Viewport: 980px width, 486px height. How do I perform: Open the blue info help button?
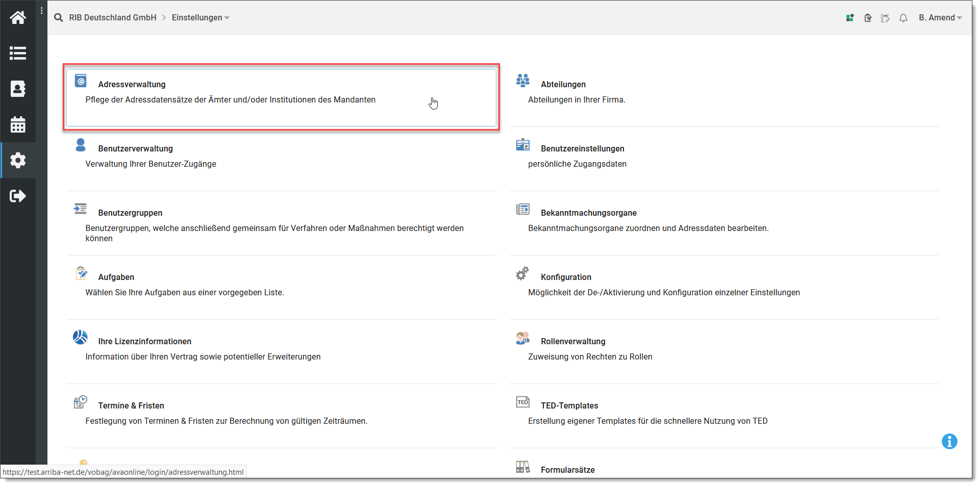tap(949, 441)
